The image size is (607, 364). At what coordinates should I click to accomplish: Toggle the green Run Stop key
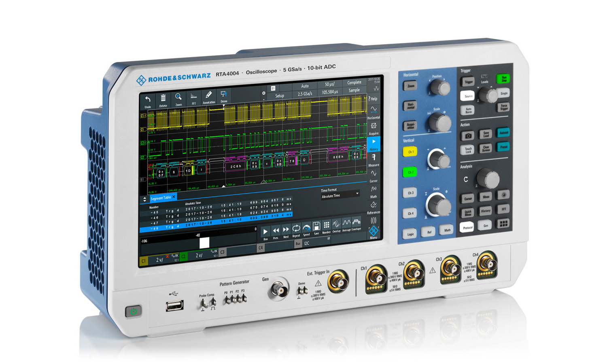point(503,78)
